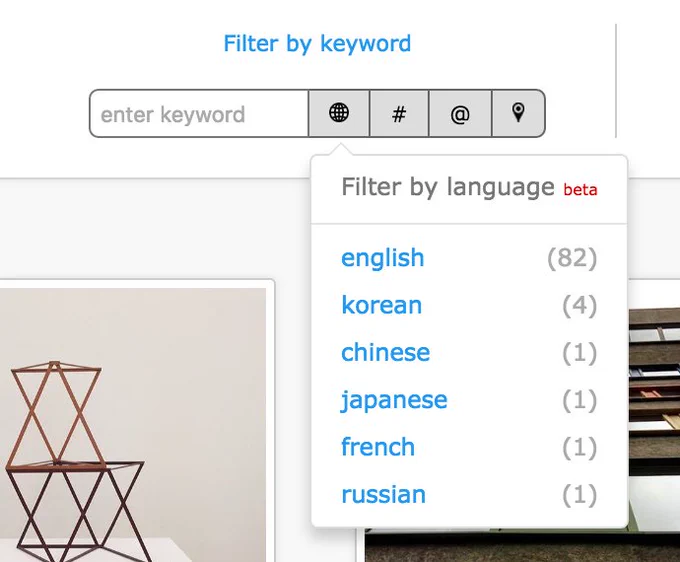
Task: Click the korean count (4)
Action: point(579,305)
